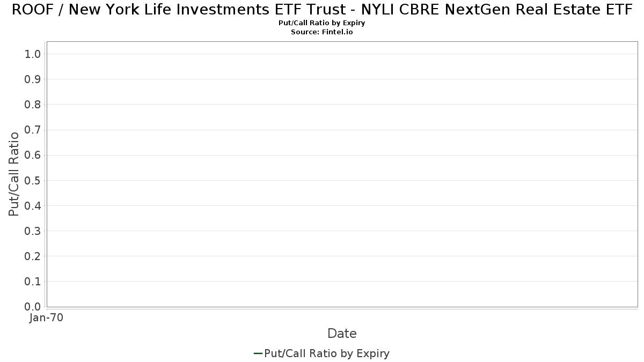Click the 0.8 y-axis tick label
644x362 pixels.
pyautogui.click(x=33, y=104)
